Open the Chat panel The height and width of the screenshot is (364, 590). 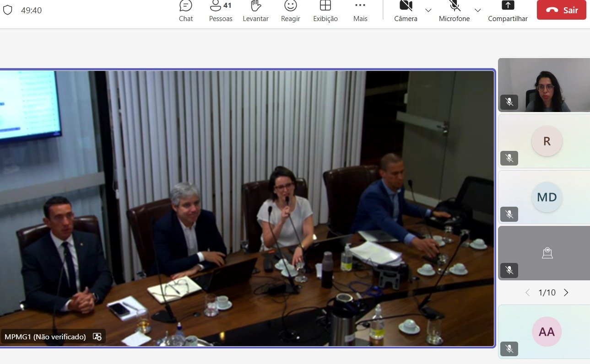click(x=186, y=11)
